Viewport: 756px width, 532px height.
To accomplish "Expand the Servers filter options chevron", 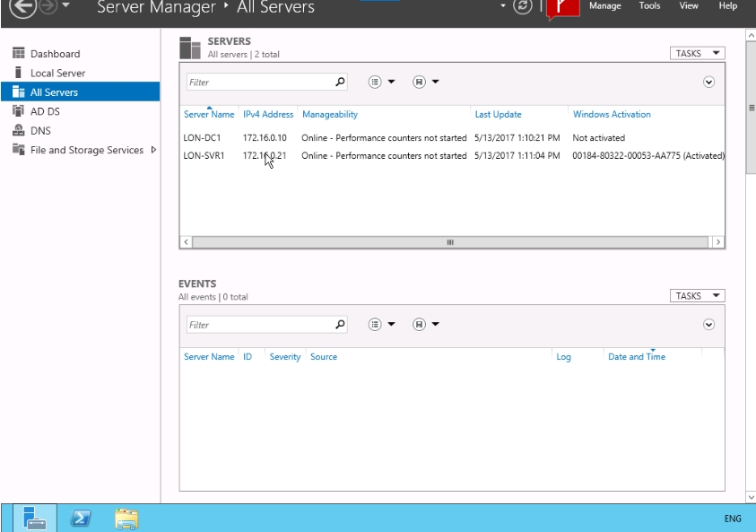I will point(708,82).
